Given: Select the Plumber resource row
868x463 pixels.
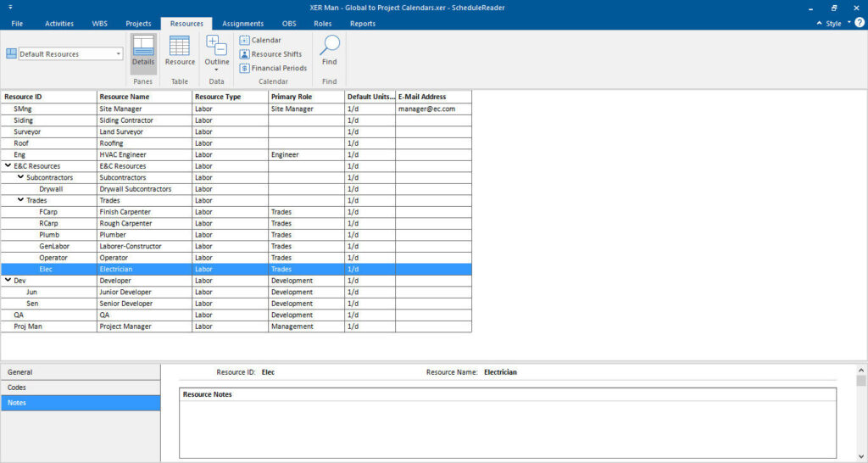Looking at the screenshot, I should point(236,234).
